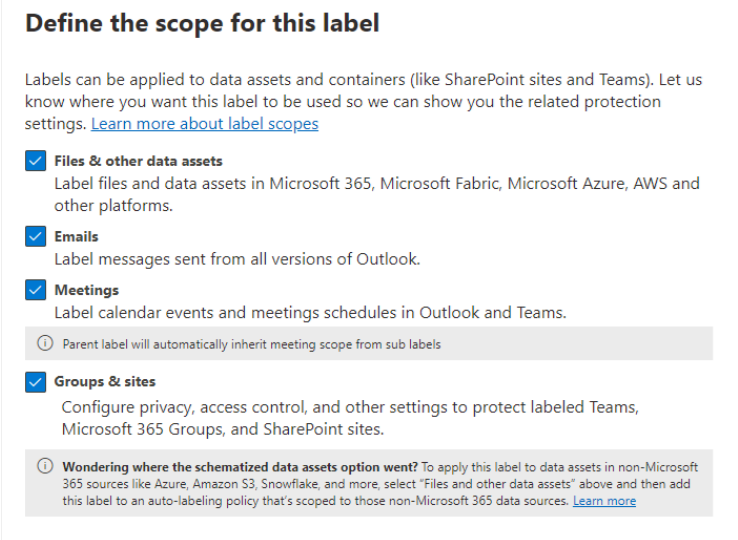Click the Define the scope for this label heading

202,24
